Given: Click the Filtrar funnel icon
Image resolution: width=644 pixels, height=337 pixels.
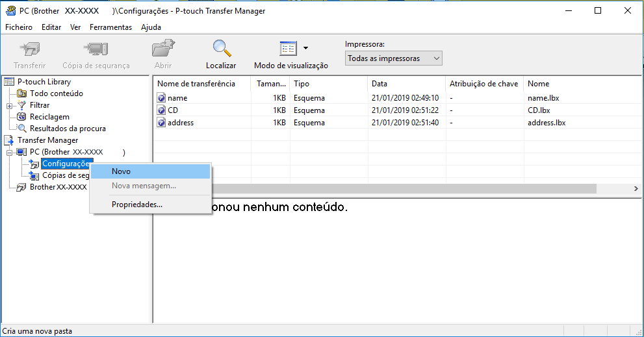Looking at the screenshot, I should [21, 105].
